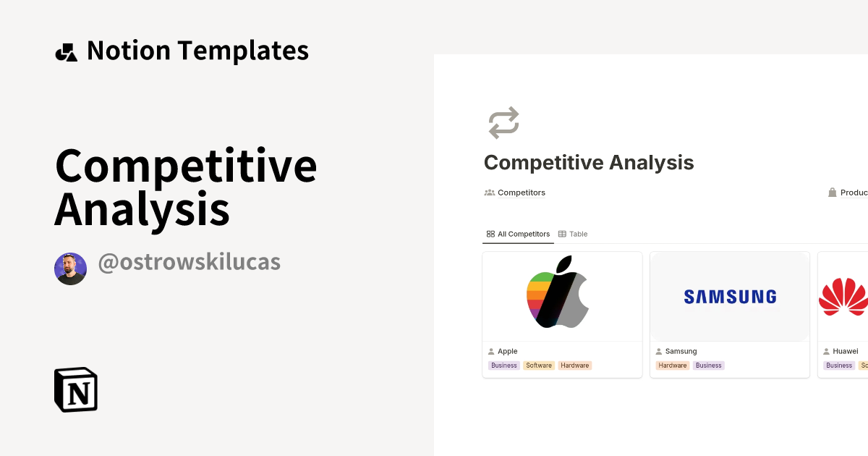This screenshot has width=868, height=456.
Task: Click the person icon on the Apple card
Action: click(x=490, y=351)
